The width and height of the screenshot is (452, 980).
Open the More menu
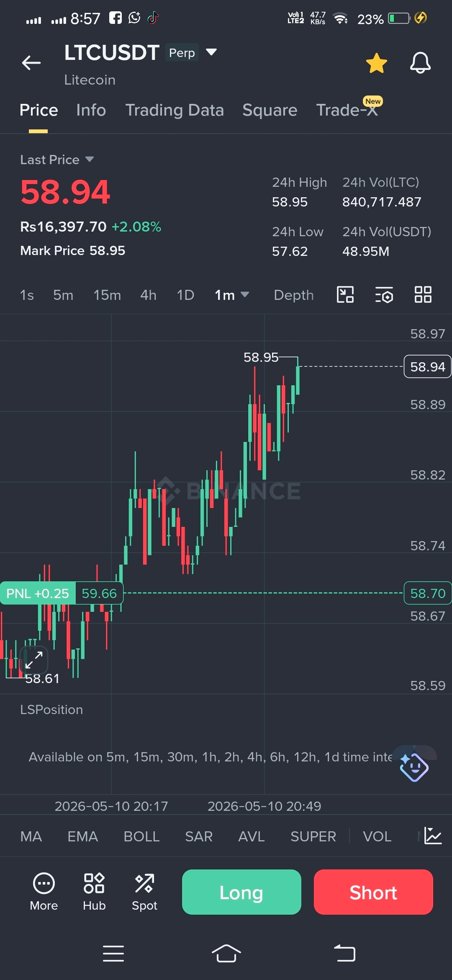(44, 892)
